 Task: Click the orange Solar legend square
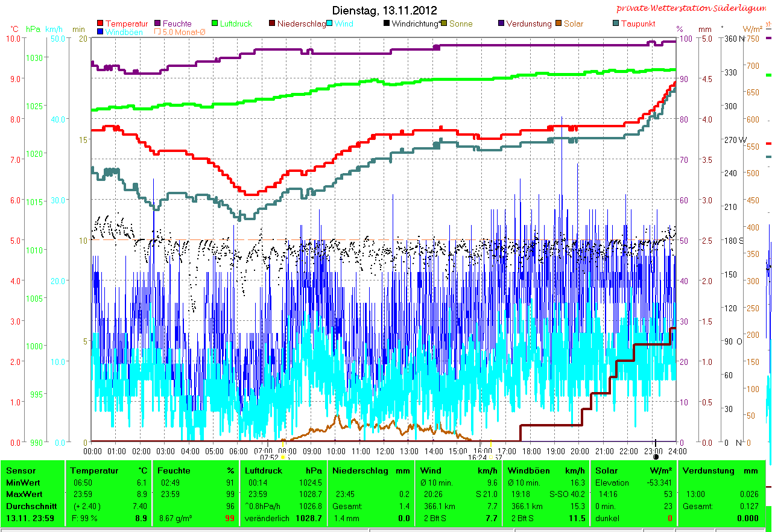coord(558,24)
